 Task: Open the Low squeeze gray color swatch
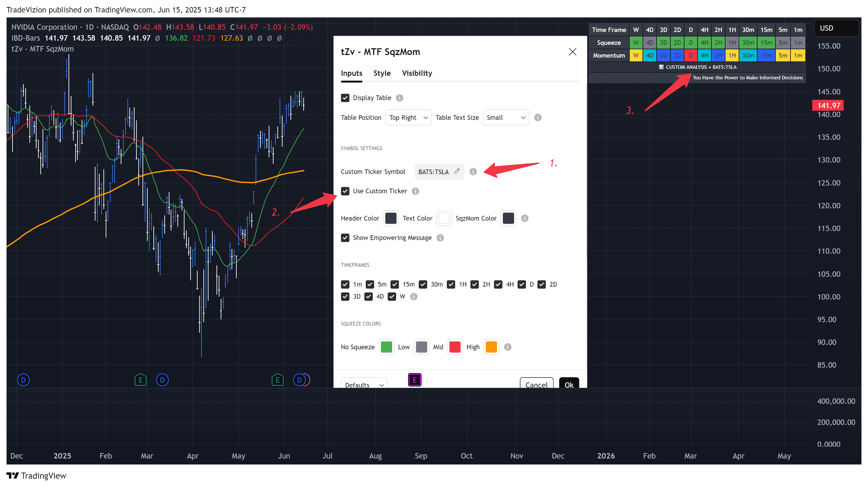pyautogui.click(x=421, y=347)
